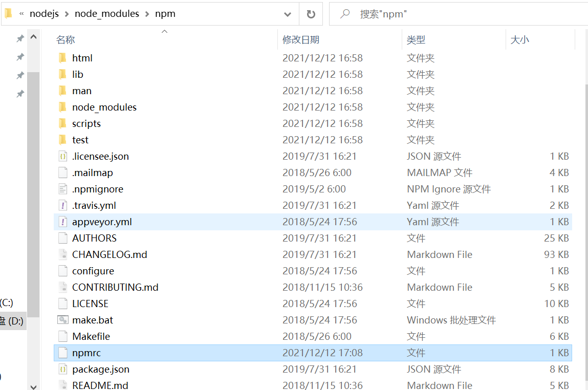
Task: Click the appveyor.yml file icon
Action: (62, 222)
